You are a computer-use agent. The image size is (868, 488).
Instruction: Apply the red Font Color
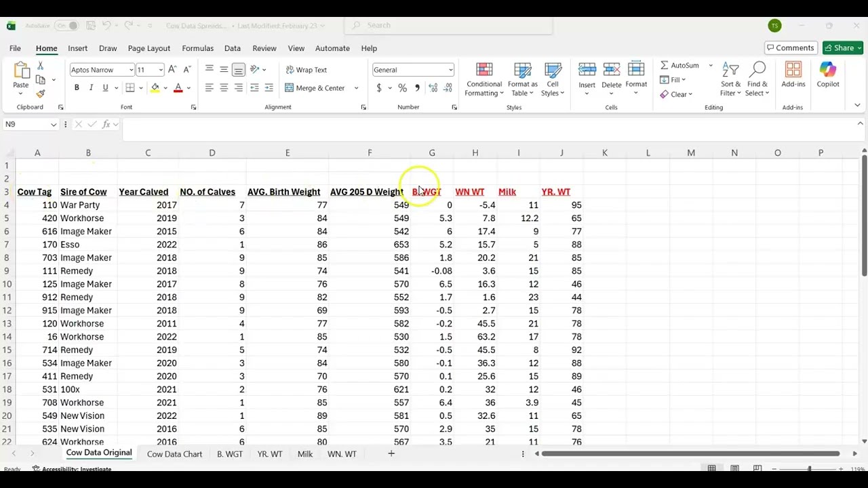tap(178, 87)
